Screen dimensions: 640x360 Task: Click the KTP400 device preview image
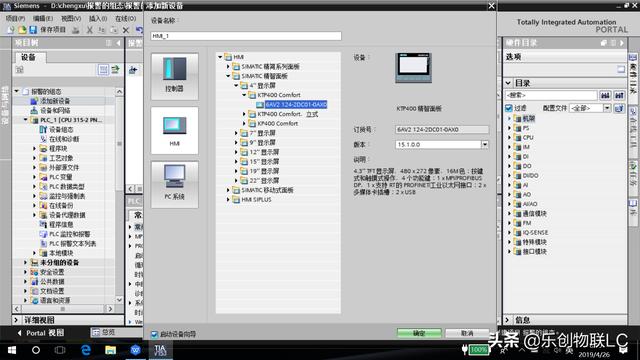coord(413,68)
